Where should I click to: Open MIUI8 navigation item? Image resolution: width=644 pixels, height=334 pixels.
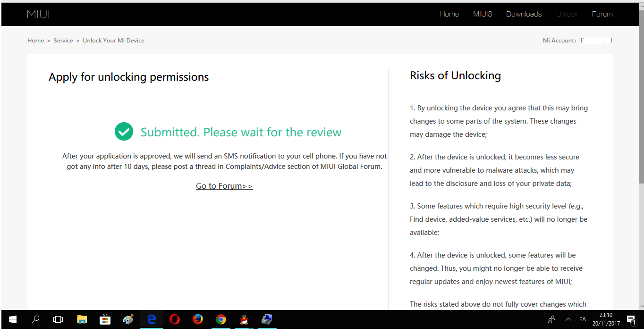483,14
